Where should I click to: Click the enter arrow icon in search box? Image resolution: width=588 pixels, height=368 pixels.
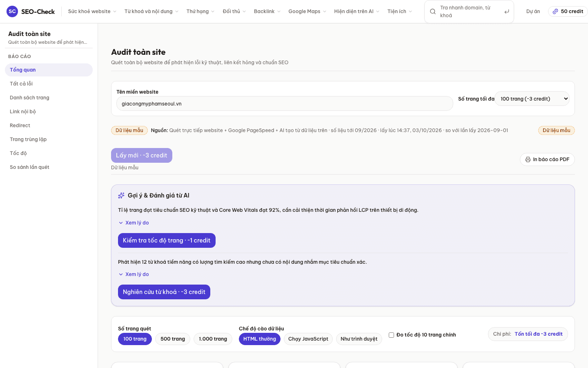(x=507, y=11)
